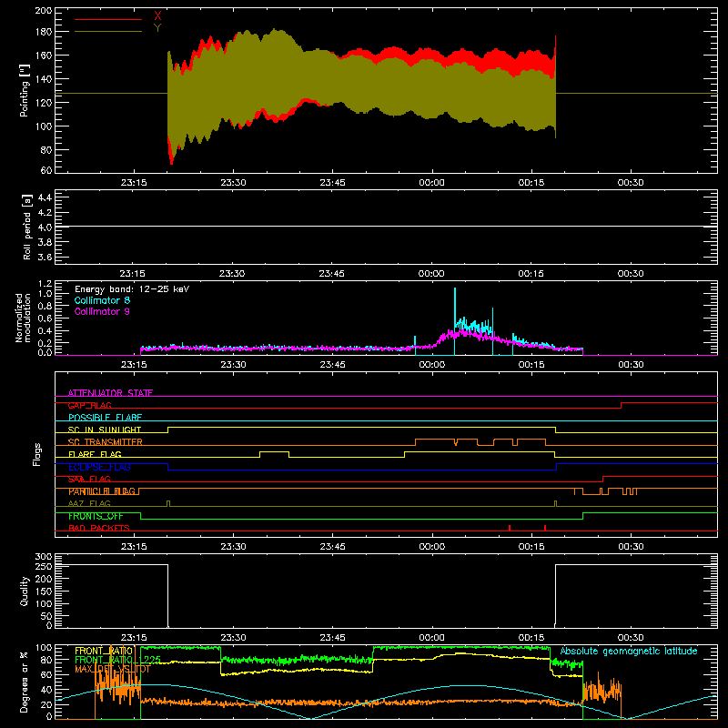Click the Pointing ["] axis title
The height and width of the screenshot is (728, 728).
(x=25, y=90)
